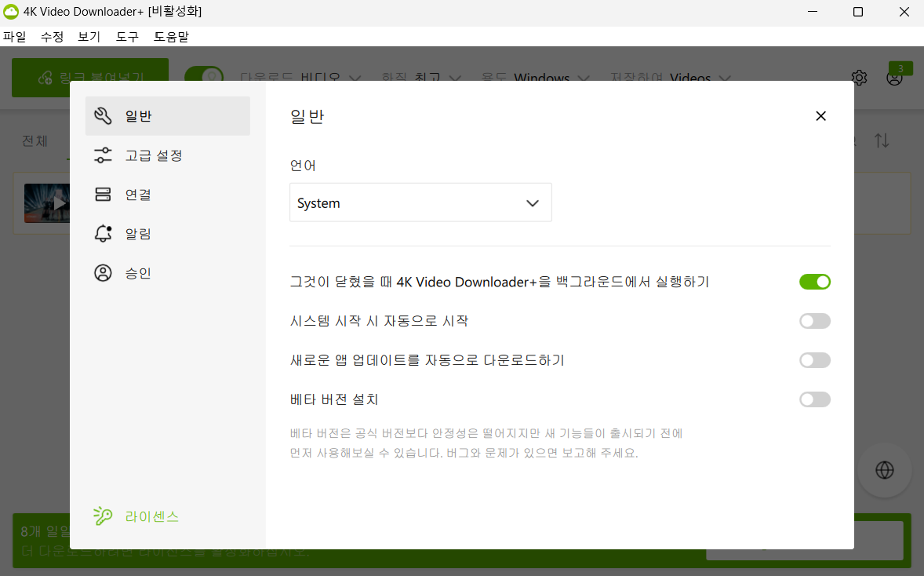The height and width of the screenshot is (576, 924).
Task: Open the 도움말 menu
Action: (171, 37)
